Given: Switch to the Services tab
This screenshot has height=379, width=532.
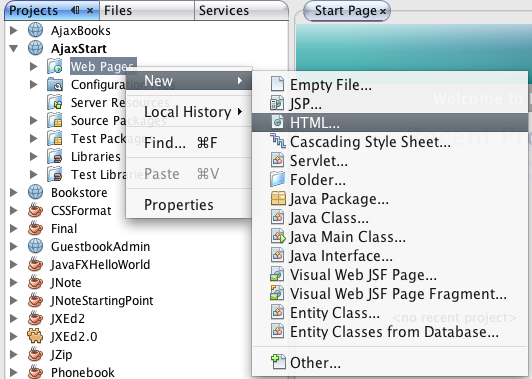Looking at the screenshot, I should coord(241,11).
